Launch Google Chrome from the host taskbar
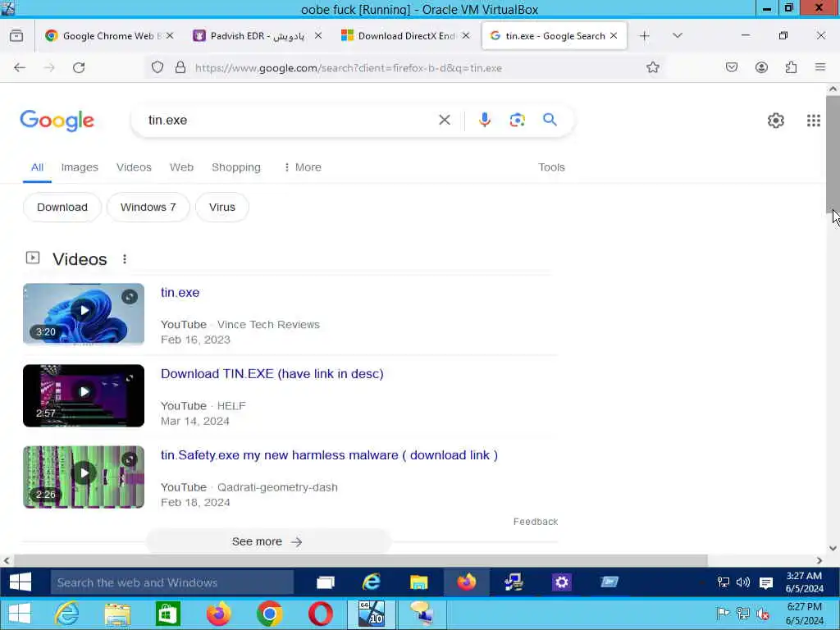The height and width of the screenshot is (630, 840). tap(269, 614)
